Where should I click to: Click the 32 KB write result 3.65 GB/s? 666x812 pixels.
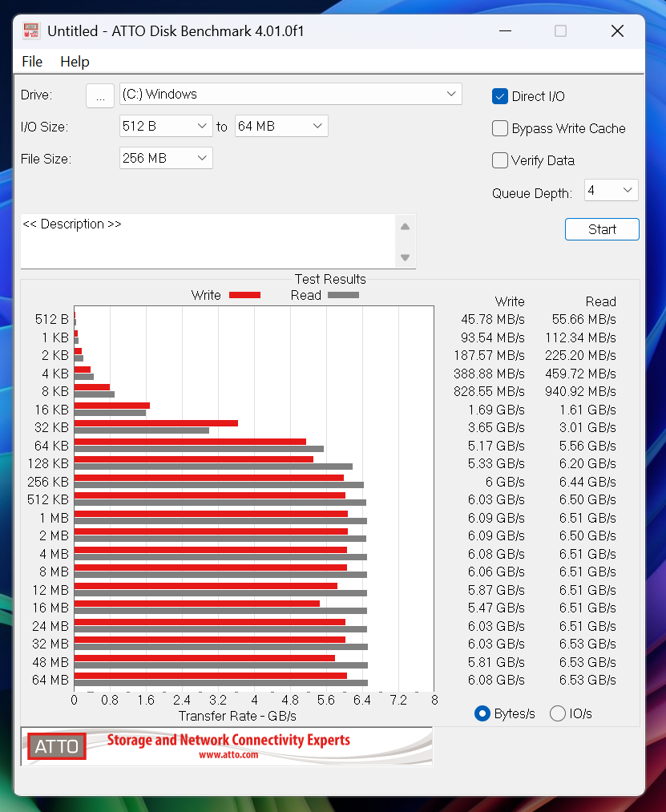pos(496,428)
